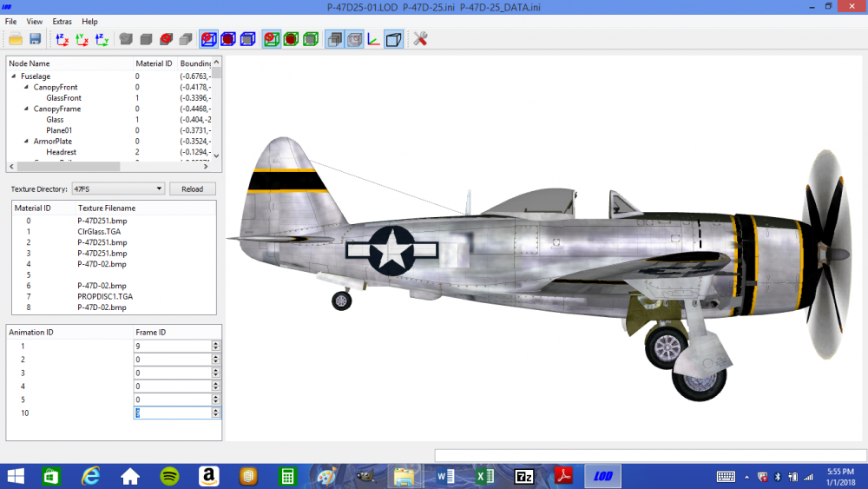Viewport: 868px width, 489px height.
Task: Open the Windows Start button
Action: pos(16,476)
